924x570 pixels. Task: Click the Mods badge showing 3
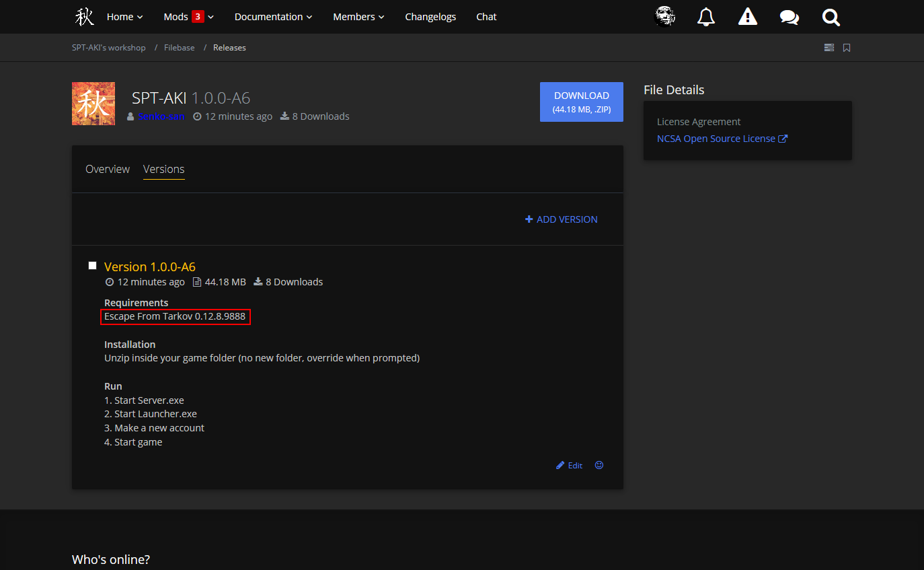point(198,17)
